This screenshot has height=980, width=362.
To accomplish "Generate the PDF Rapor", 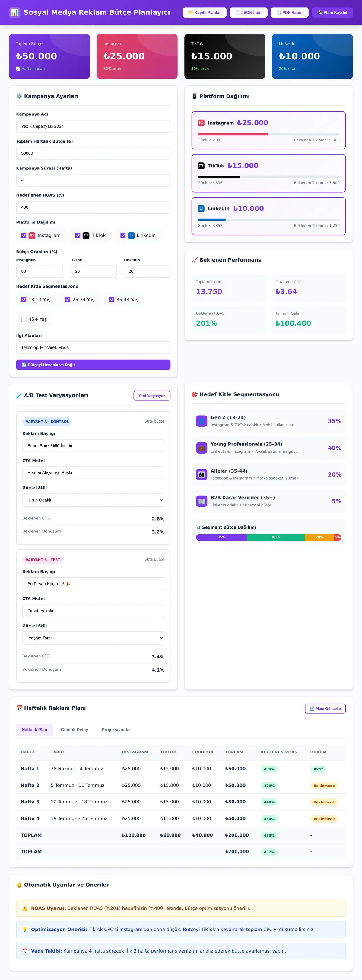I will click(x=290, y=13).
